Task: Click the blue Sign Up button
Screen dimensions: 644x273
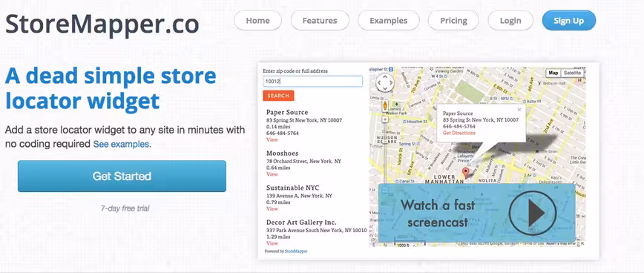Action: click(569, 21)
